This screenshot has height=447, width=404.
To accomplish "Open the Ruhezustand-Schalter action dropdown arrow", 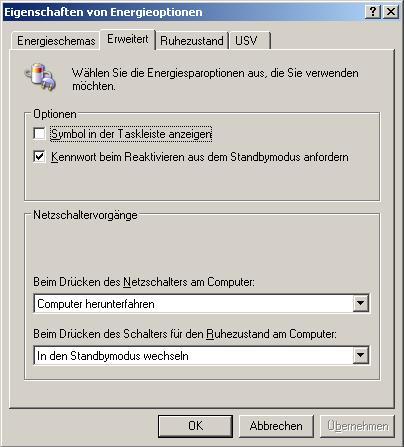I will (x=360, y=355).
